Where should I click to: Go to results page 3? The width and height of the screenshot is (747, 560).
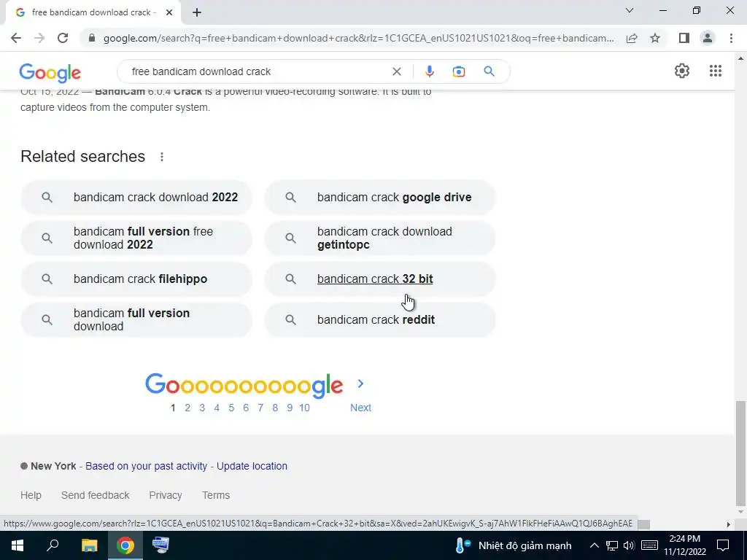tap(202, 408)
